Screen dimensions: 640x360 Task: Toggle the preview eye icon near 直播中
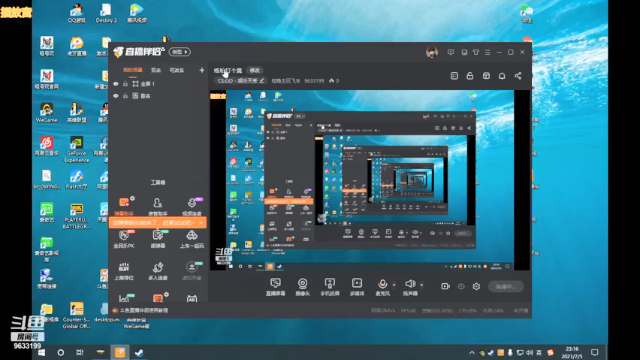click(x=461, y=287)
